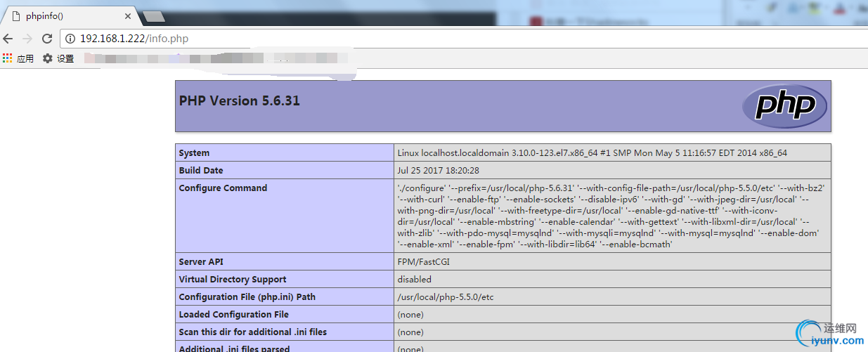Click the site info icon in address bar
Screen dimensions: 868x352
(71, 39)
